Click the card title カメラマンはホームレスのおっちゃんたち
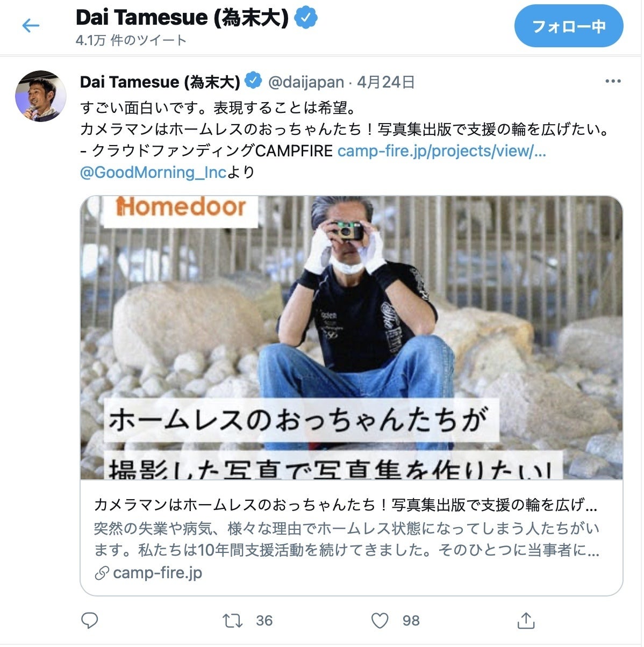The height and width of the screenshot is (647, 644). point(345,505)
